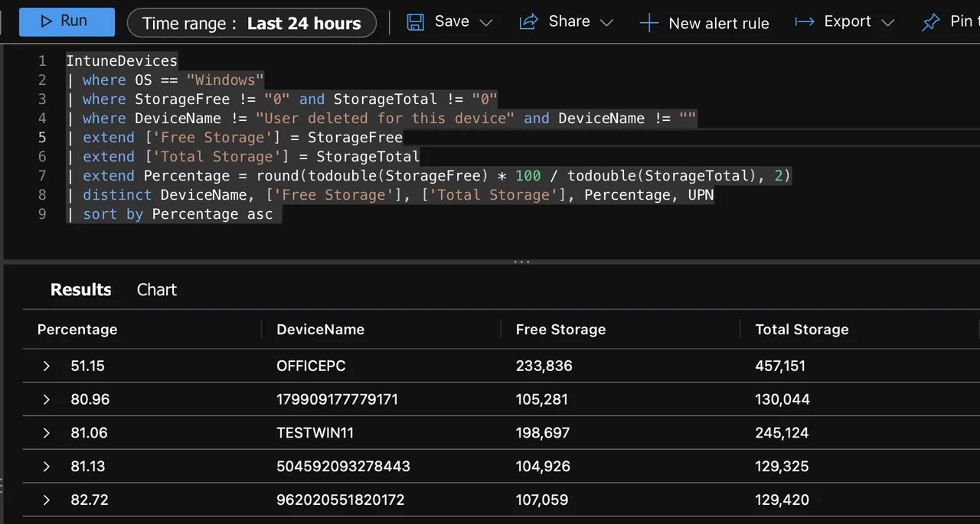Click the Total Storage value 130,044
980x524 pixels.
coord(782,399)
